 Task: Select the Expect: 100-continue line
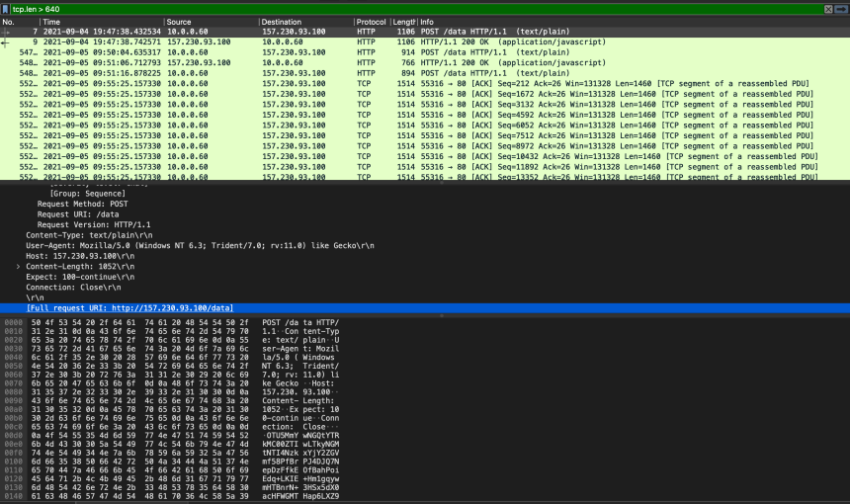pos(80,277)
